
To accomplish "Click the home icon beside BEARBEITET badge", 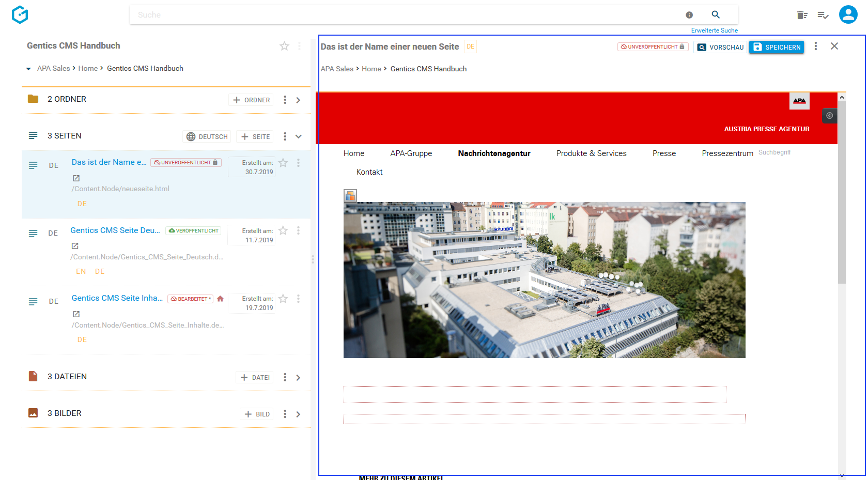I will (x=220, y=299).
